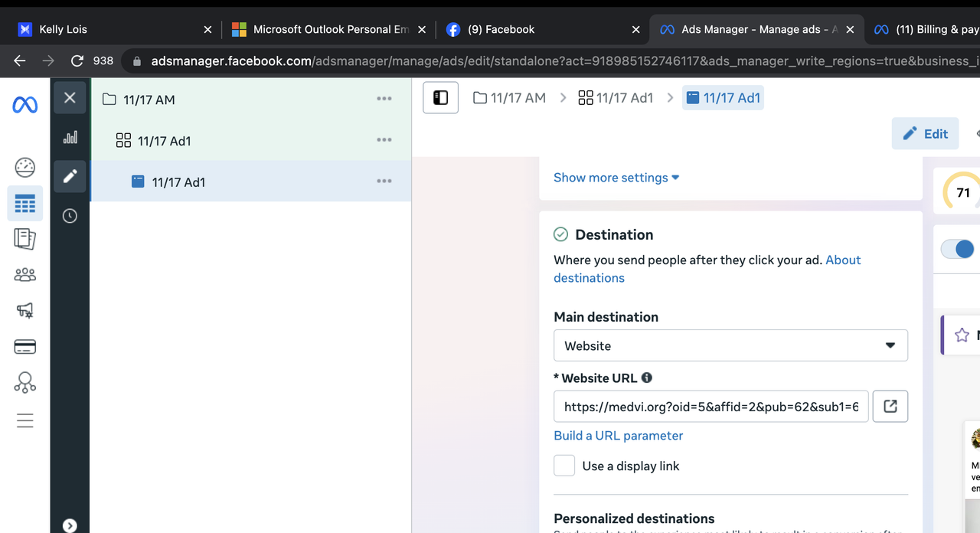Click the highlighted 11/17 Ad1 ad breadcrumb

[723, 97]
